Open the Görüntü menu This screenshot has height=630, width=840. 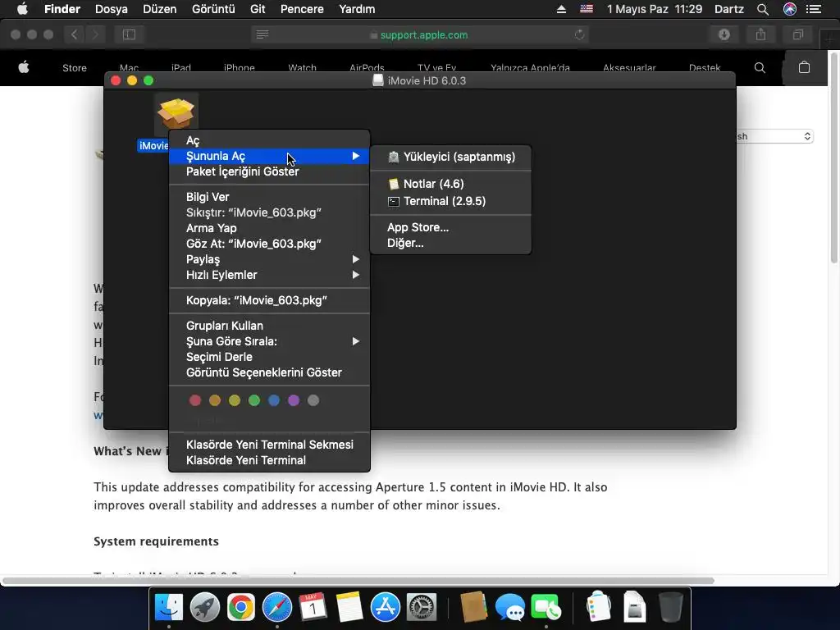[x=213, y=9]
